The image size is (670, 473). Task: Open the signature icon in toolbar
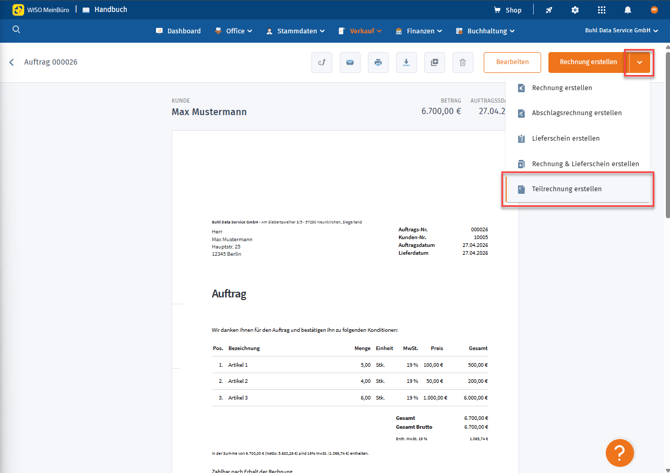click(322, 62)
